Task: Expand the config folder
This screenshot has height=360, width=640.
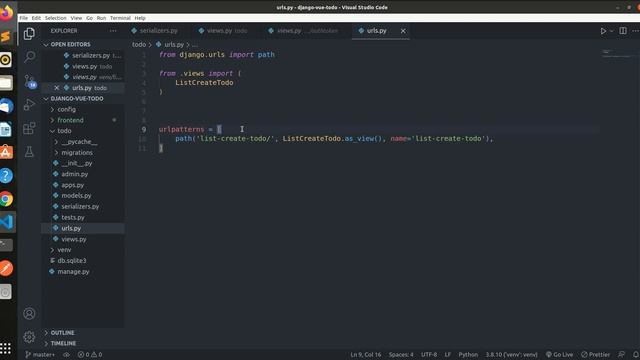Action: click(67, 109)
